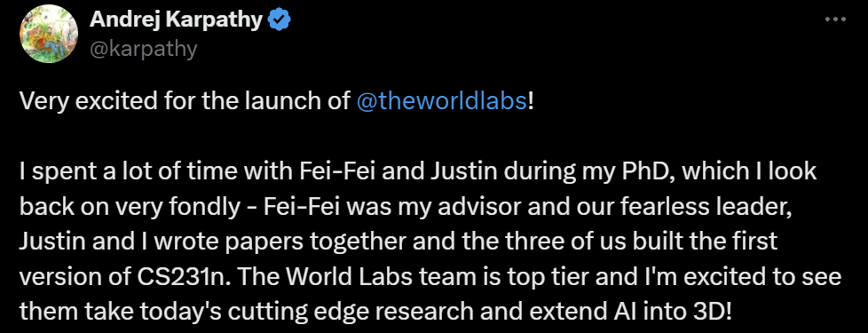This screenshot has height=333, width=868.
Task: Click the word "fondly" in the post
Action: pyautogui.click(x=214, y=207)
